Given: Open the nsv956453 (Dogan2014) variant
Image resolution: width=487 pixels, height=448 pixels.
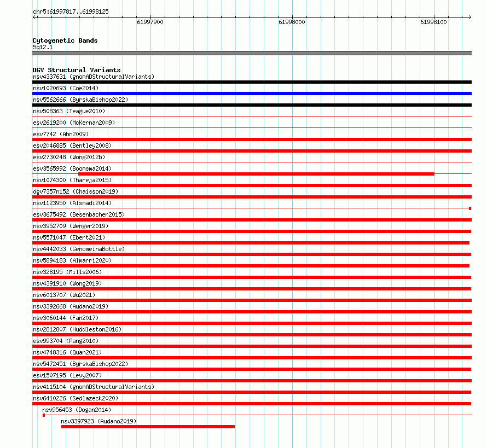Looking at the screenshot, I should click(77, 410).
